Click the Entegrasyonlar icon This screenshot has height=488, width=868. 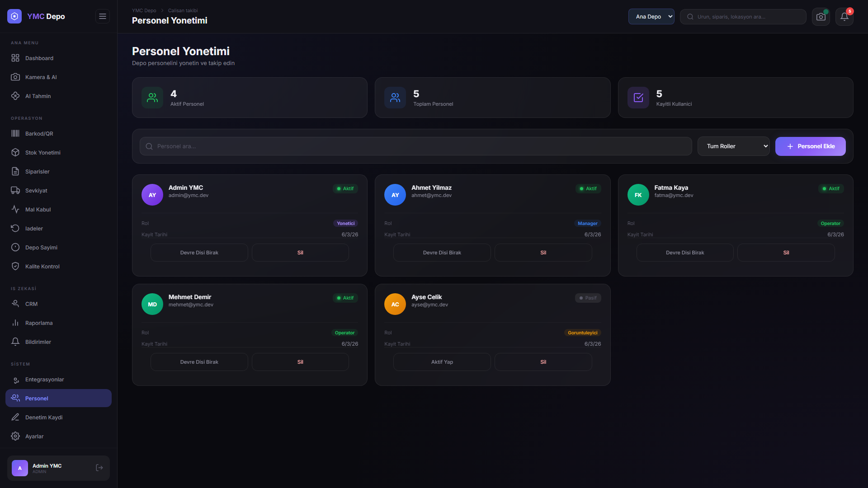point(15,380)
